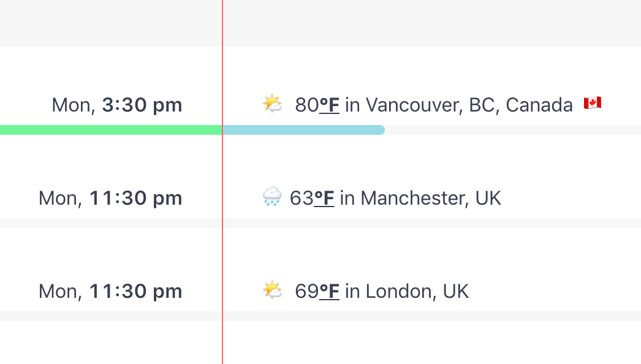Select the Mon 11:30 pm time in Manchester's row
This screenshot has height=364, width=641.
click(x=110, y=199)
